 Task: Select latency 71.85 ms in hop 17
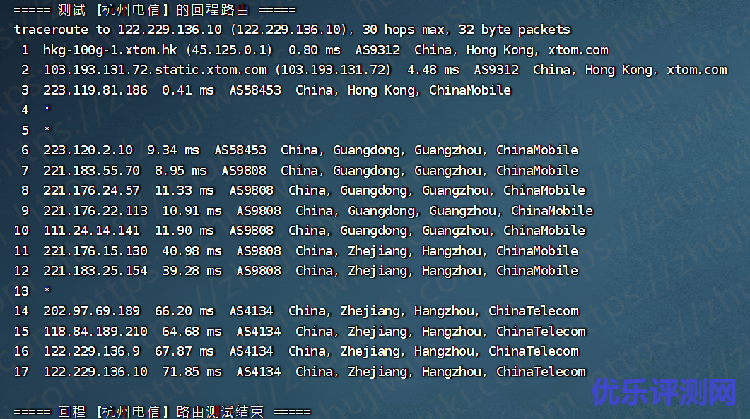(x=192, y=372)
